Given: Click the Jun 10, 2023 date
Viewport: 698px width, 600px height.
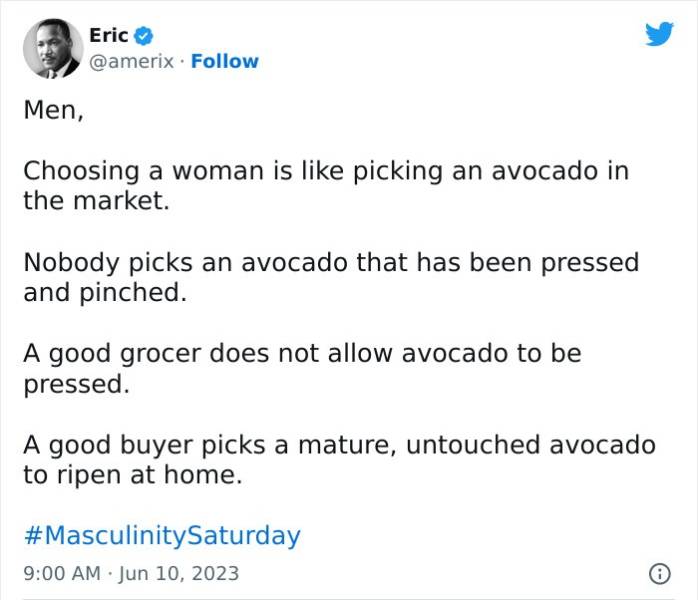Looking at the screenshot, I should click(180, 574).
